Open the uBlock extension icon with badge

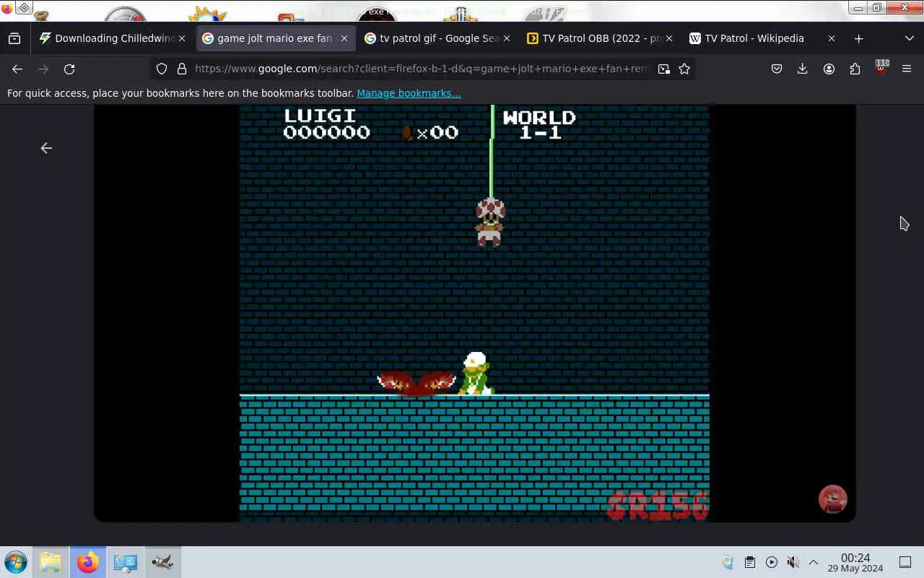tap(881, 68)
